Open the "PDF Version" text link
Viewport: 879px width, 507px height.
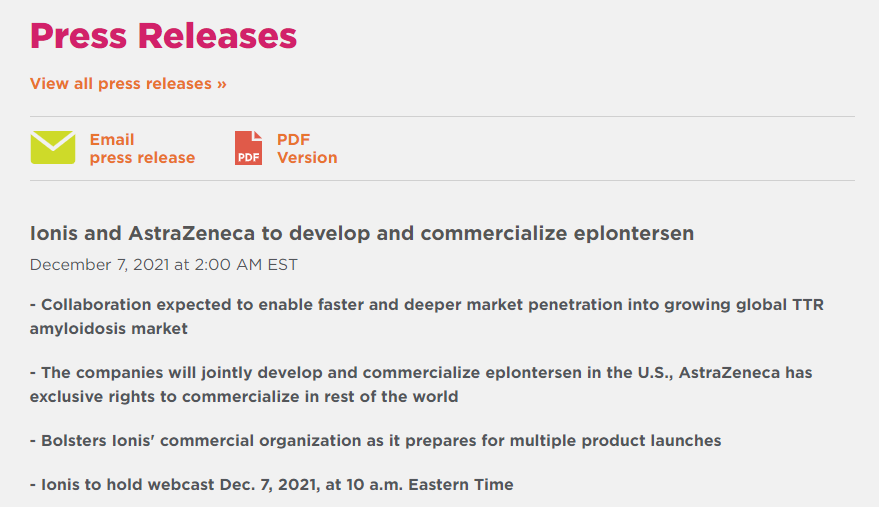[x=307, y=149]
